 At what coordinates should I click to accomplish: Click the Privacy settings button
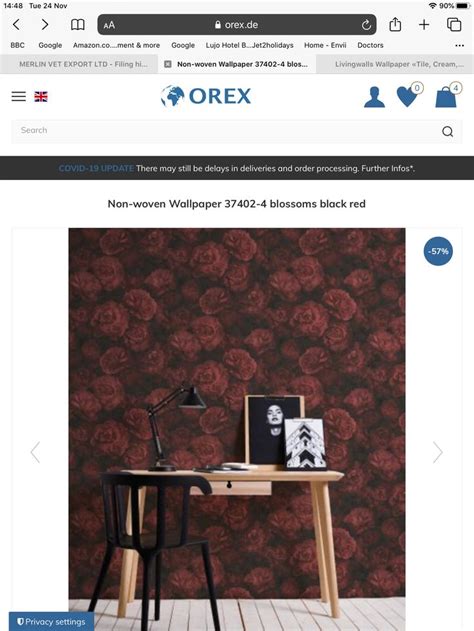pyautogui.click(x=52, y=622)
